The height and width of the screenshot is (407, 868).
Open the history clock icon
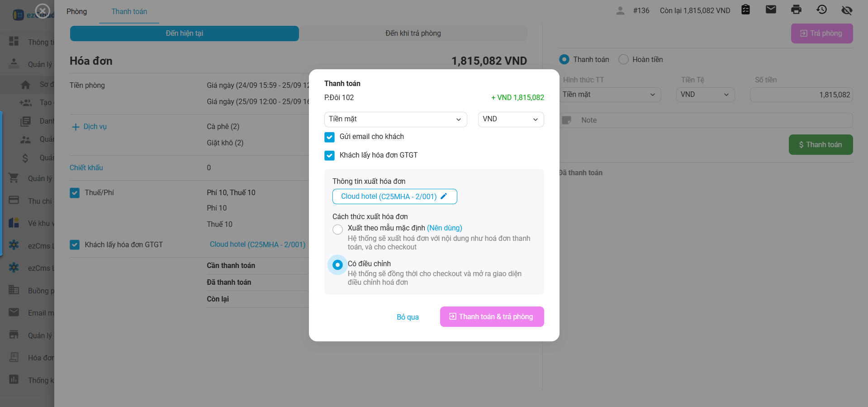click(821, 10)
